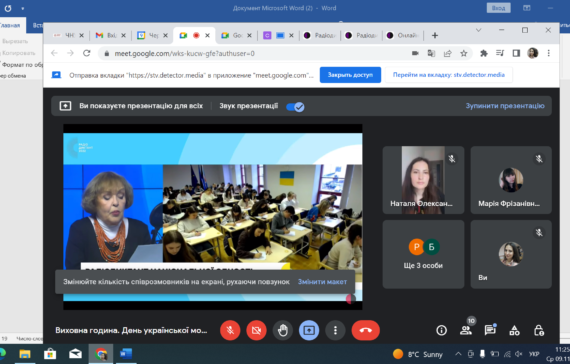This screenshot has width=570, height=364.
Task: Unmute the microphone in the Meet call
Action: (230, 330)
